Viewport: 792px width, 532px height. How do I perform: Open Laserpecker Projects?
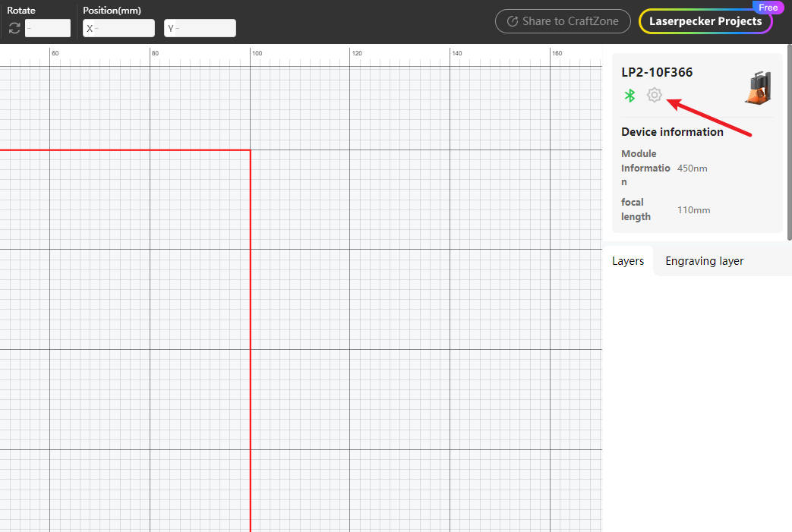coord(705,22)
